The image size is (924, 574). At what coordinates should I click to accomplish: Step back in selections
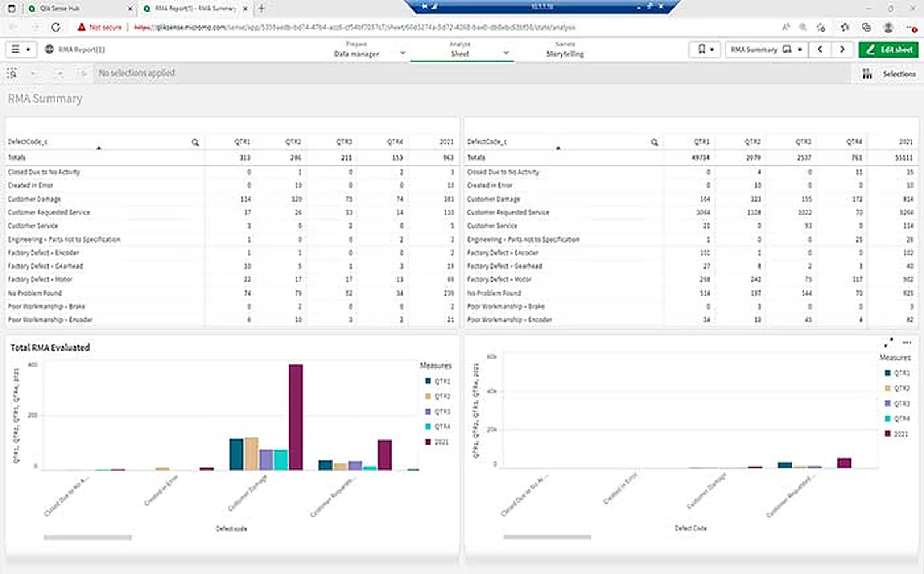34,73
